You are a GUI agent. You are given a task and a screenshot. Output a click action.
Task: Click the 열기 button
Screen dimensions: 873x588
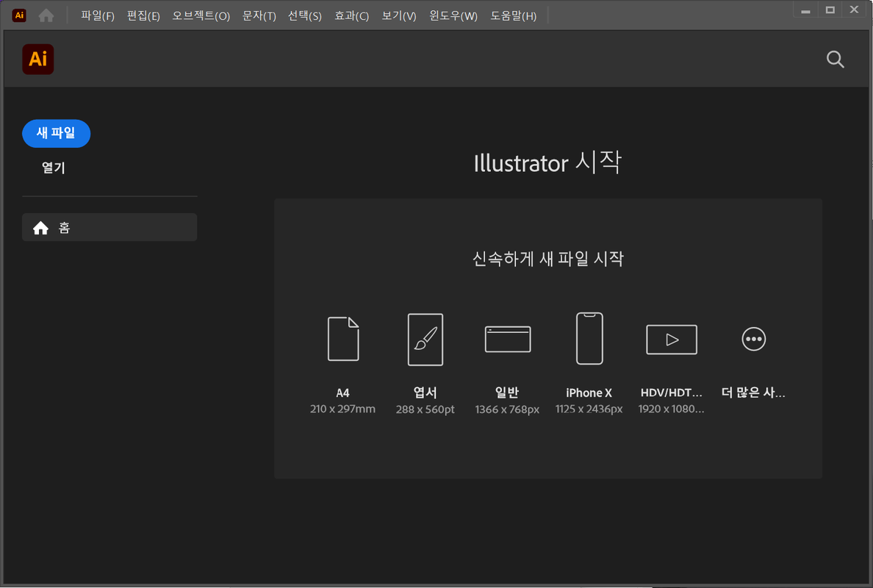point(54,168)
